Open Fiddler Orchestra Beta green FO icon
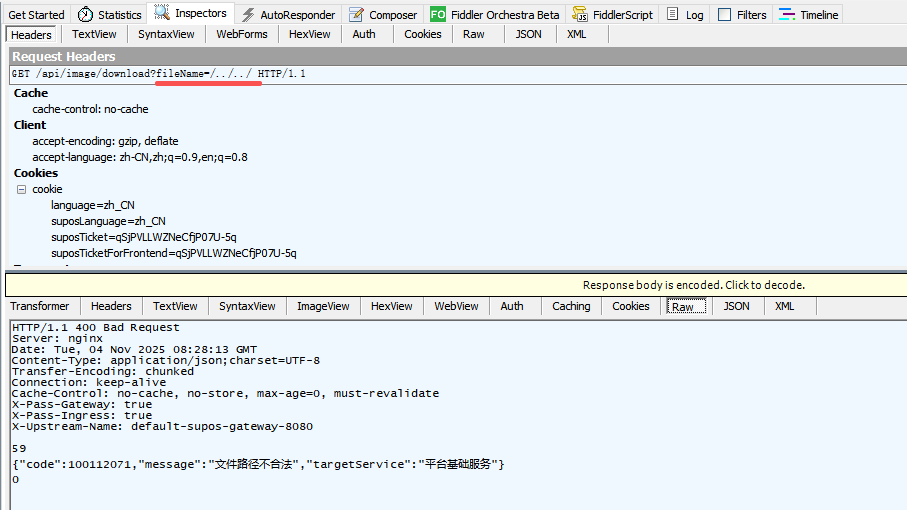Image resolution: width=907 pixels, height=510 pixels. [437, 15]
